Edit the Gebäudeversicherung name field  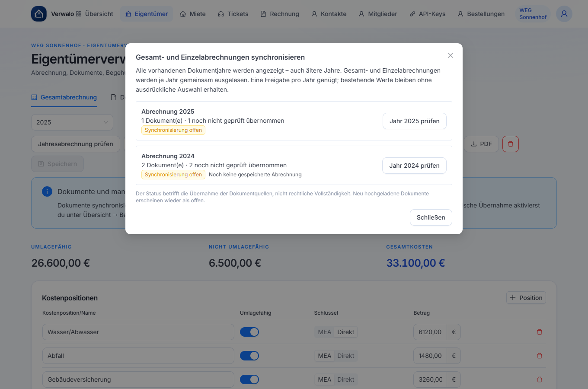[x=138, y=379]
